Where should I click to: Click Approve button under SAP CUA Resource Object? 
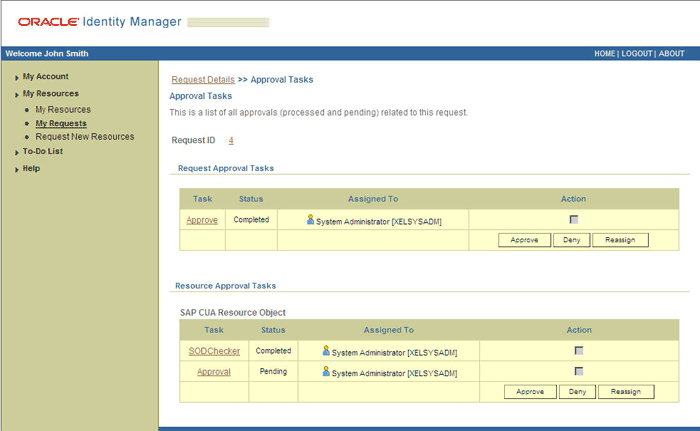[x=530, y=392]
